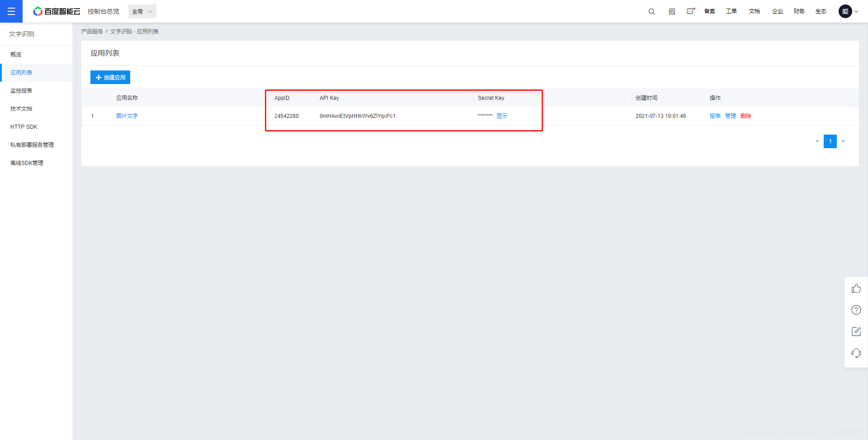This screenshot has width=868, height=440.
Task: Open the customer service headset icon
Action: point(856,353)
